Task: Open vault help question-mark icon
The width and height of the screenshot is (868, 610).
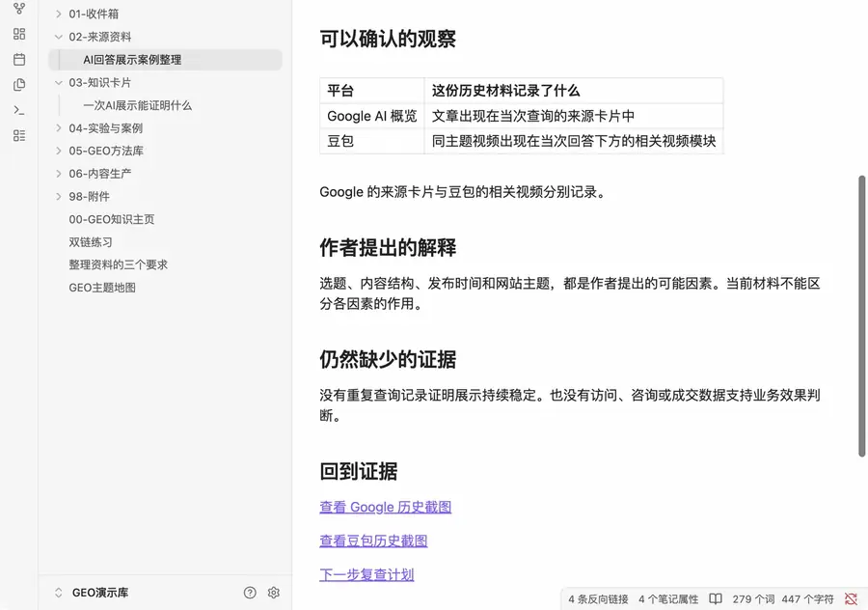Action: point(250,593)
